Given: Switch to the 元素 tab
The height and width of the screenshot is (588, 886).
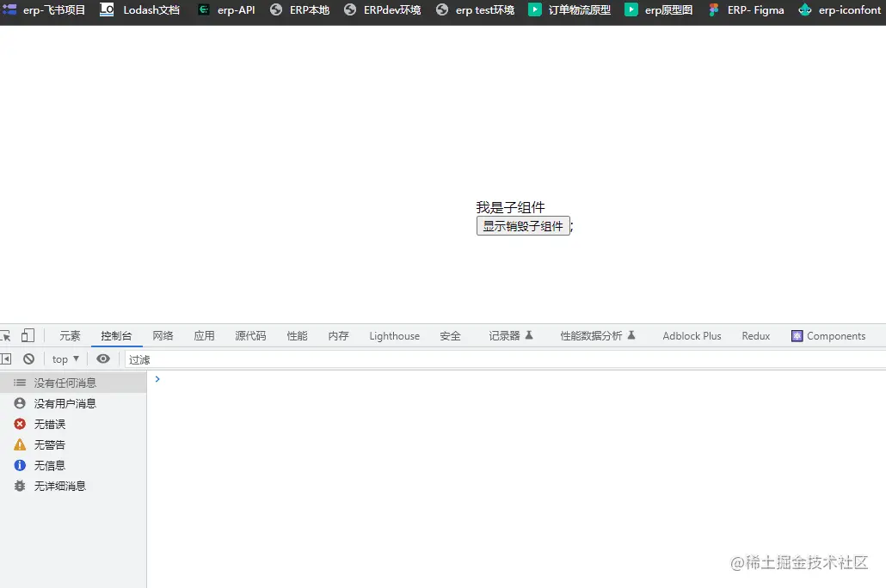Looking at the screenshot, I should point(70,335).
